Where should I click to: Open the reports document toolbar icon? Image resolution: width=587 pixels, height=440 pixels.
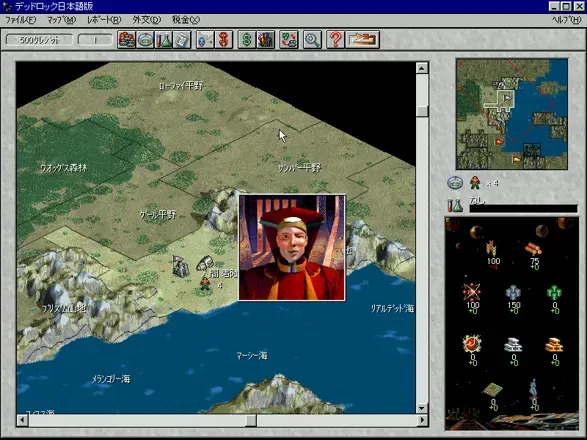tap(182, 40)
